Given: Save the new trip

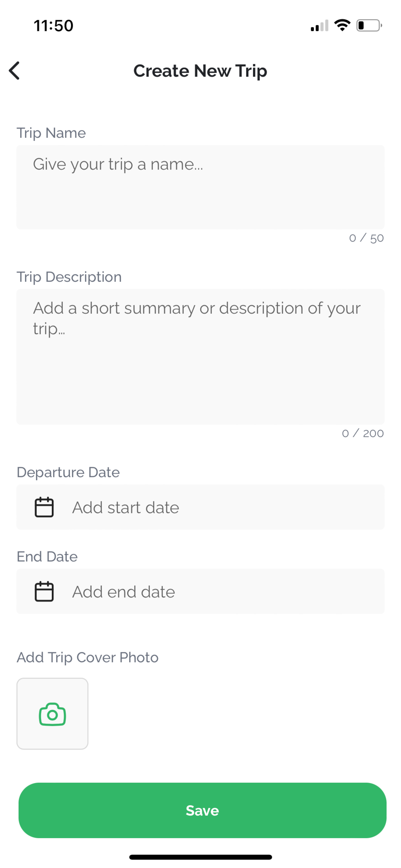Looking at the screenshot, I should pyautogui.click(x=202, y=810).
